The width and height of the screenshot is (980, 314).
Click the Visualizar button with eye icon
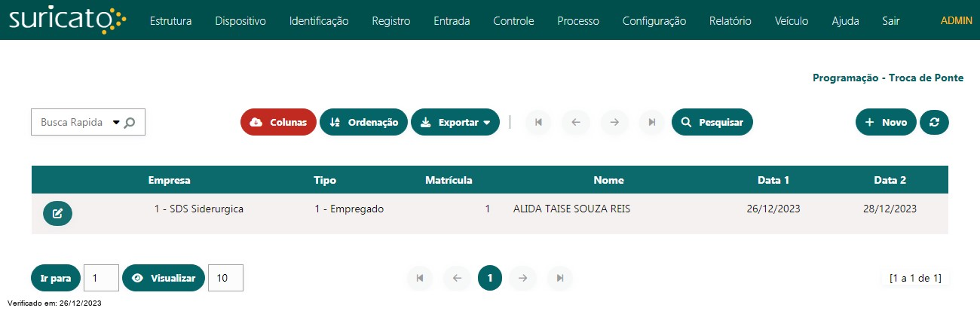[x=164, y=278]
